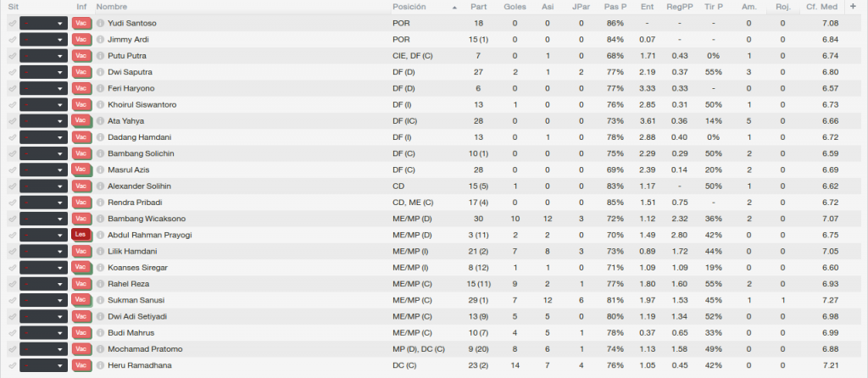Click the Nombre column header
The image size is (868, 378).
(111, 7)
